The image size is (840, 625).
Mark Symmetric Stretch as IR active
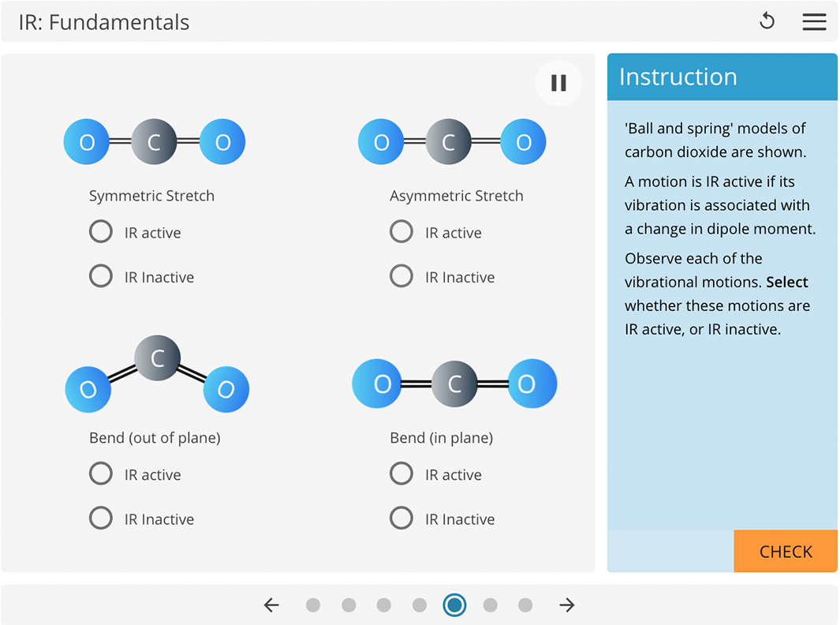tap(101, 232)
